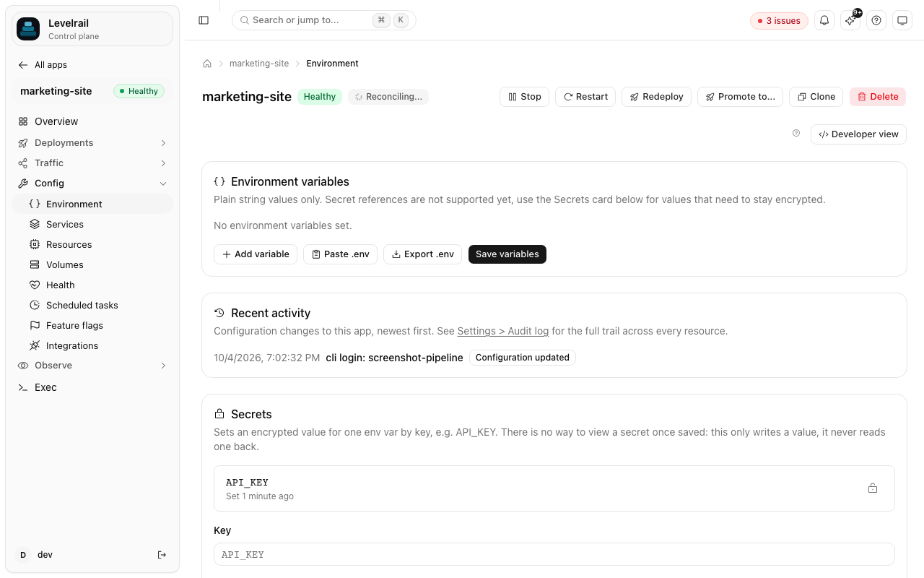Image resolution: width=924 pixels, height=578 pixels.
Task: Click the log out icon beside dev
Action: 162,555
